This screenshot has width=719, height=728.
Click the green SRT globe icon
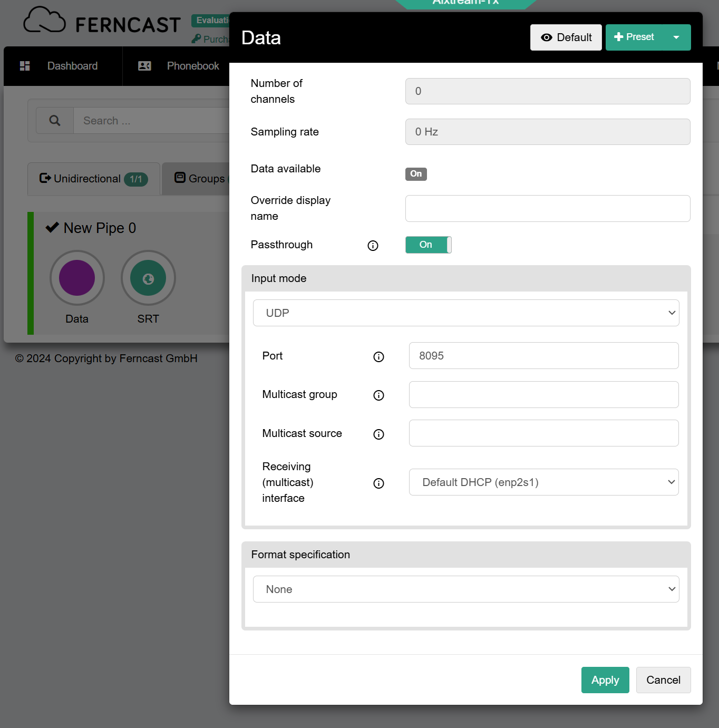tap(148, 278)
